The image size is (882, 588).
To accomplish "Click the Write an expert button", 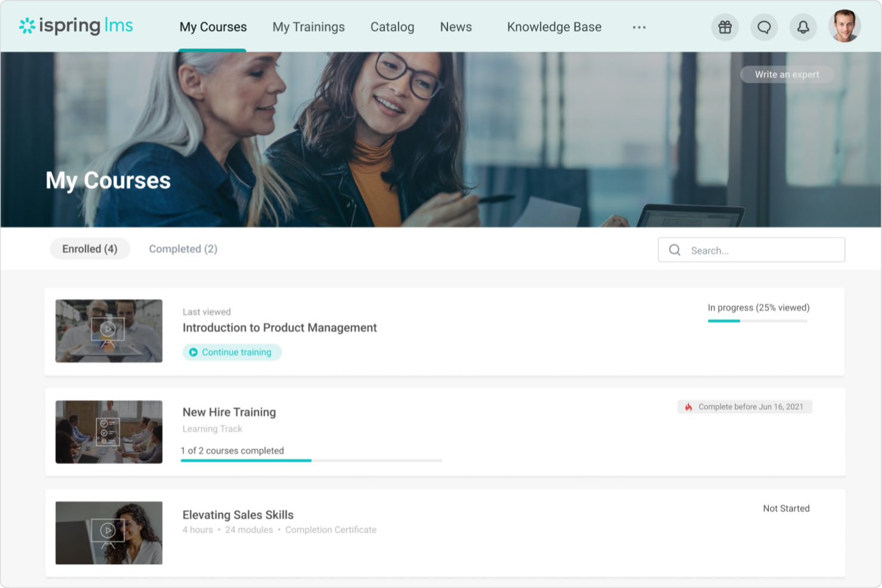I will click(x=787, y=74).
